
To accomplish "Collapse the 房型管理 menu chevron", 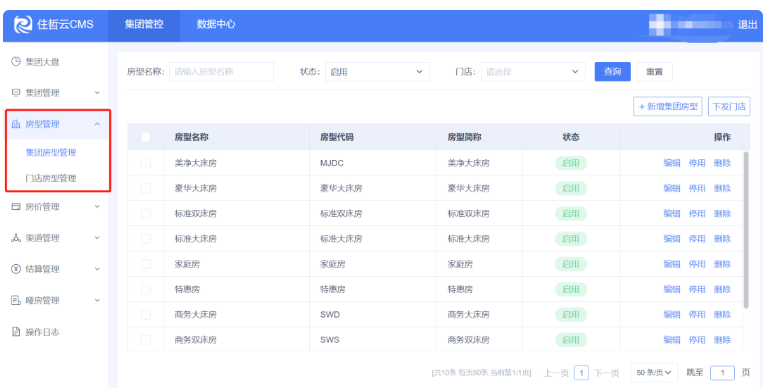I will point(97,124).
